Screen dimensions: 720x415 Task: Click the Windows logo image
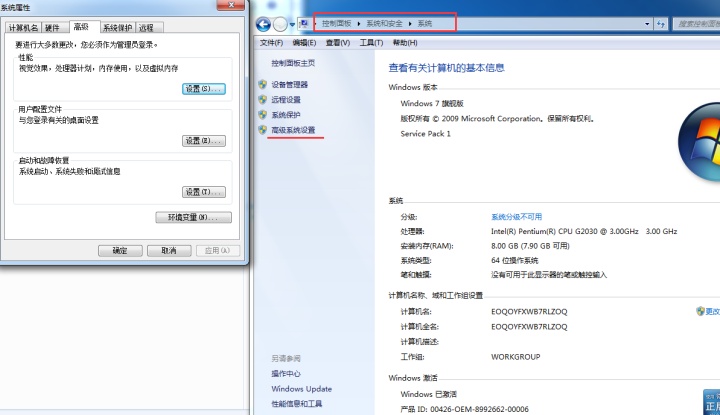[x=699, y=142]
